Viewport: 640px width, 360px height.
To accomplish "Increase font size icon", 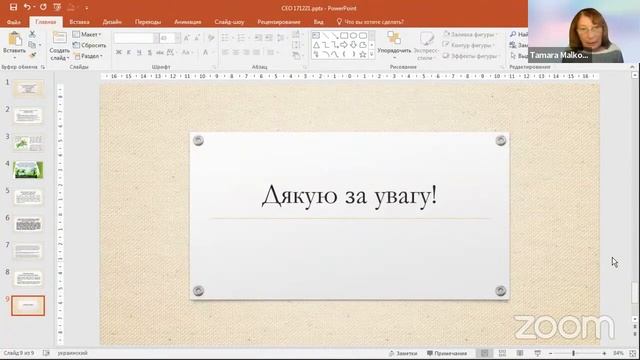I will pos(187,38).
